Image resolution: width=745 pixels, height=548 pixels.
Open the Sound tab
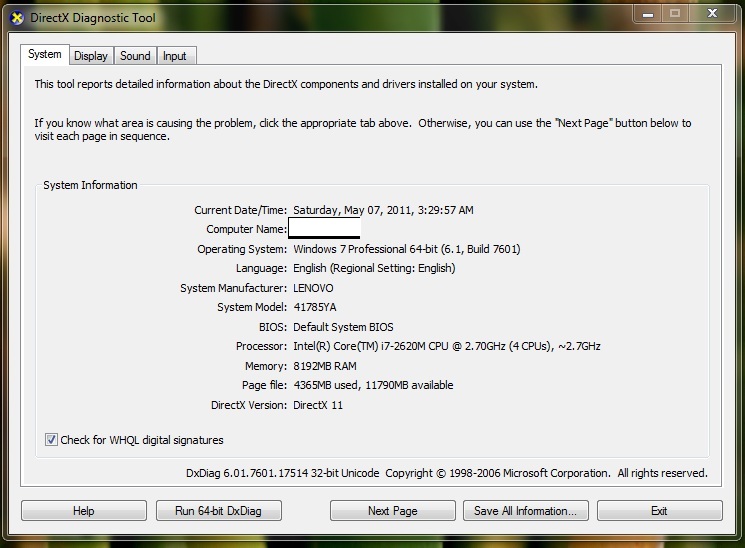[135, 56]
